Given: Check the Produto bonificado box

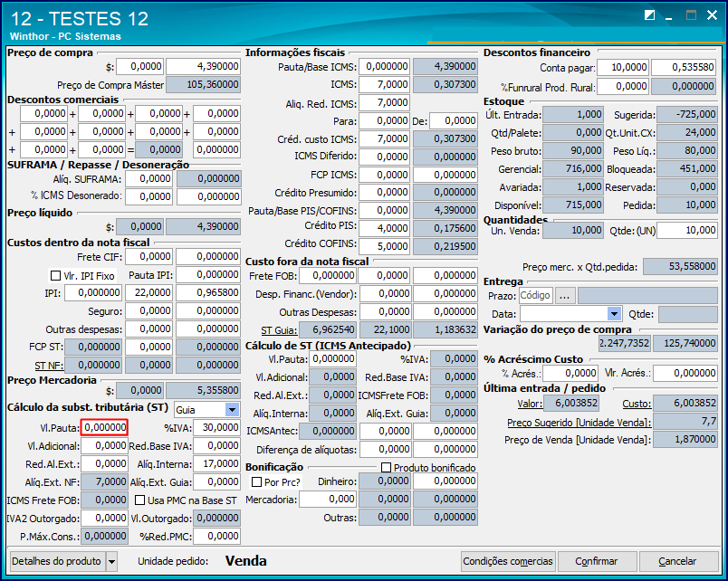Looking at the screenshot, I should 386,467.
